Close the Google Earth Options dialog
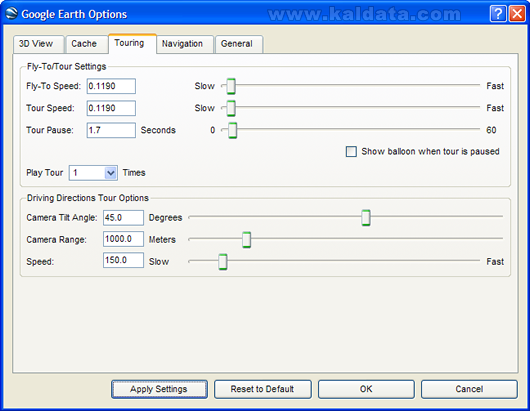Viewport: 530px width, 411px height. point(517,14)
